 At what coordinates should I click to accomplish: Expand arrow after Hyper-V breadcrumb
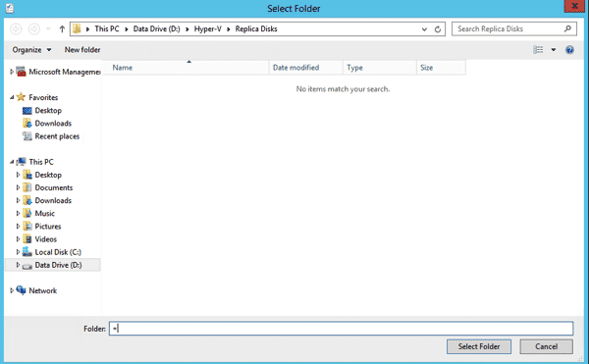click(x=229, y=28)
